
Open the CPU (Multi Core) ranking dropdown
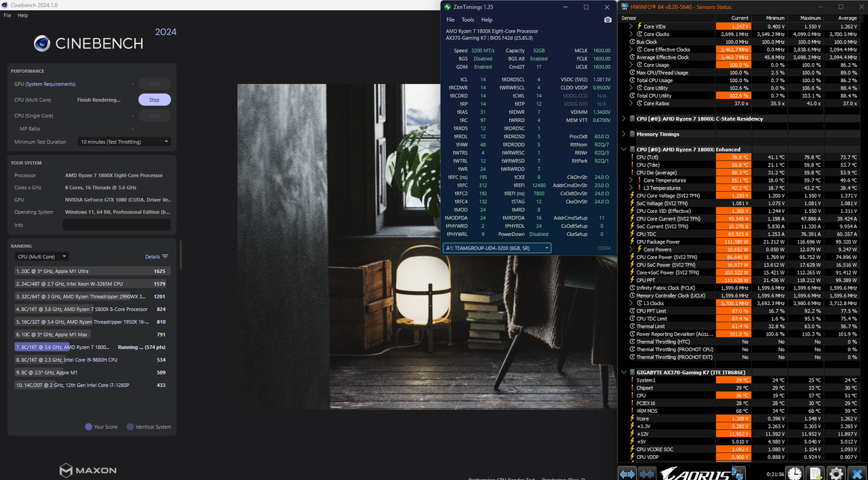click(41, 257)
